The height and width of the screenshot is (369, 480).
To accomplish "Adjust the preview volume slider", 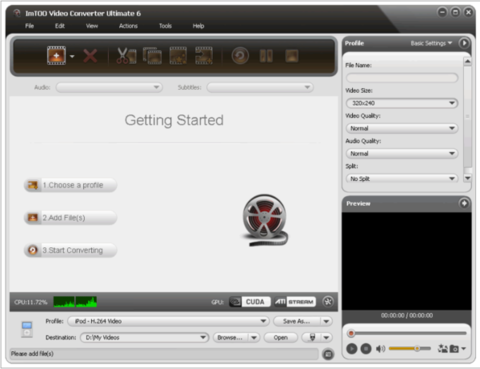I will 410,349.
